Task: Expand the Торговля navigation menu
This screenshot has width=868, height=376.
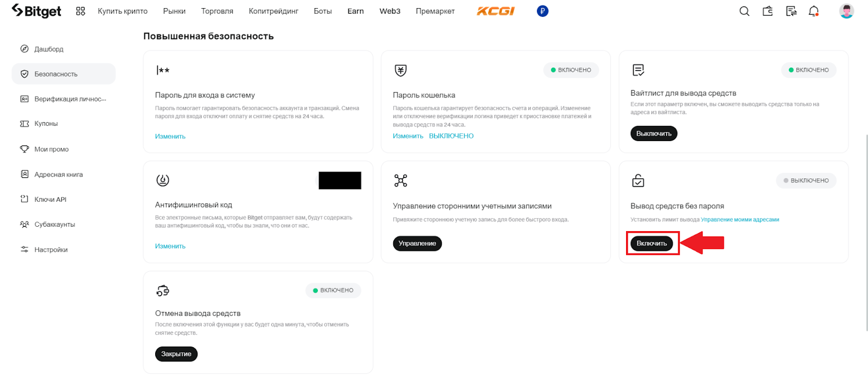Action: pos(217,11)
